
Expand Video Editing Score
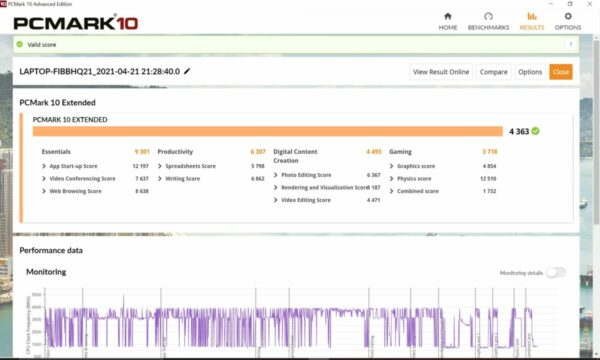(x=276, y=200)
